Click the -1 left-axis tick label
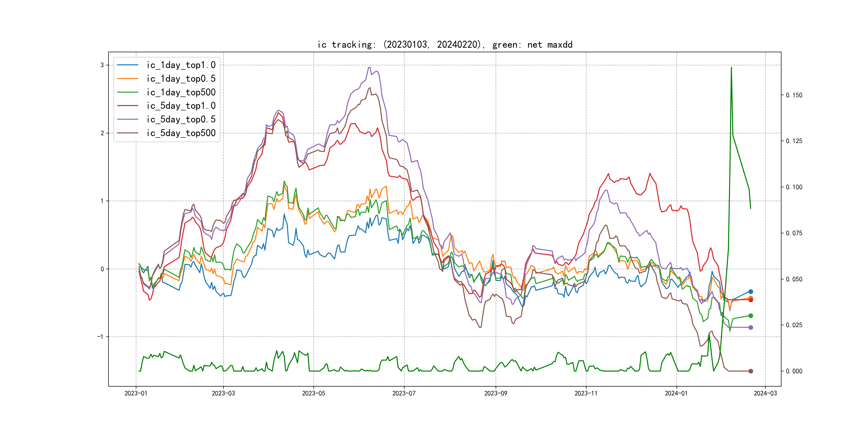The width and height of the screenshot is (868, 434). [100, 337]
